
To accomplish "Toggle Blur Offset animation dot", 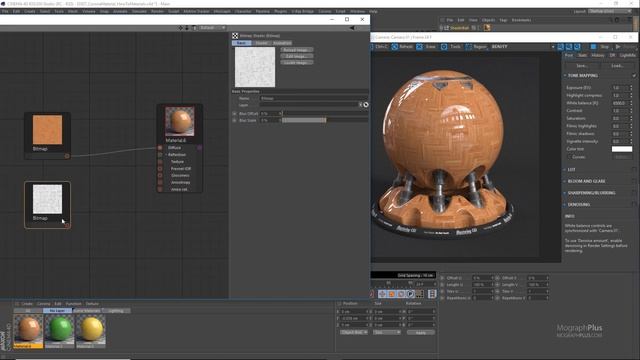I will 235,113.
